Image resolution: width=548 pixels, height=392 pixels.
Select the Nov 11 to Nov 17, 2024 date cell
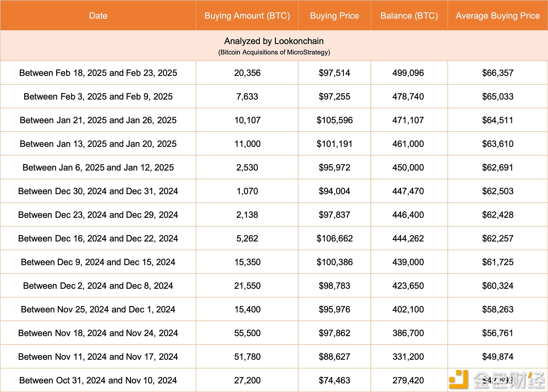point(98,356)
